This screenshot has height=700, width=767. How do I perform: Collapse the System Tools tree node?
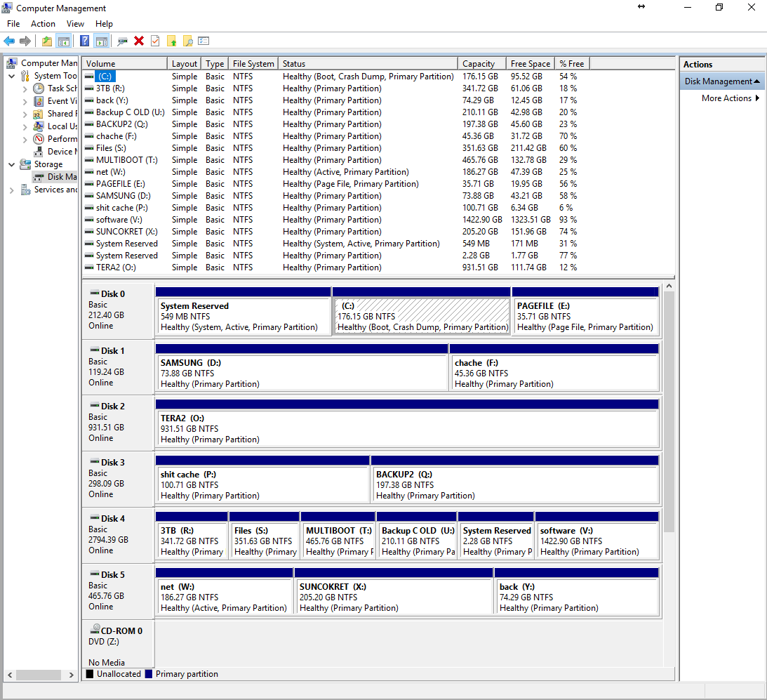coord(12,77)
